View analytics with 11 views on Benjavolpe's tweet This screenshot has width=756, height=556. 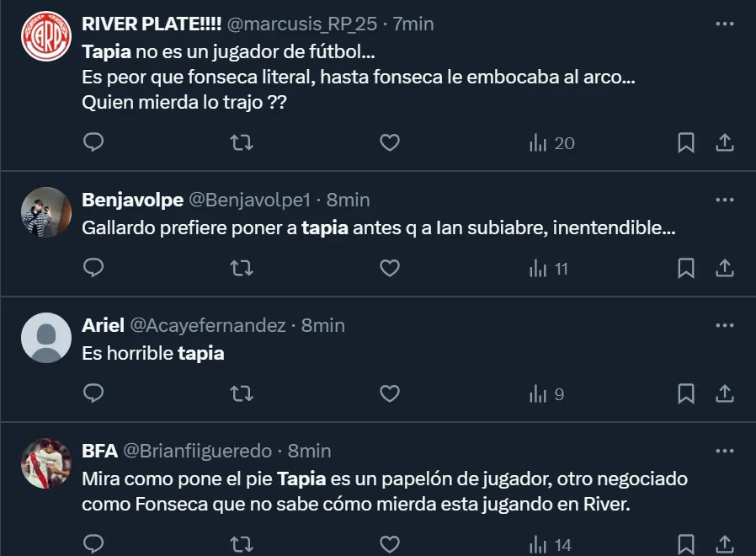pyautogui.click(x=549, y=269)
